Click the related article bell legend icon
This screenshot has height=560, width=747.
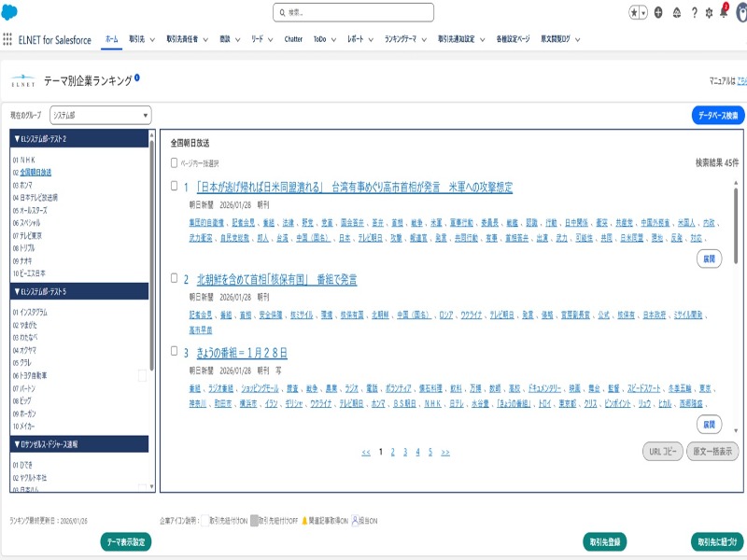tap(305, 521)
